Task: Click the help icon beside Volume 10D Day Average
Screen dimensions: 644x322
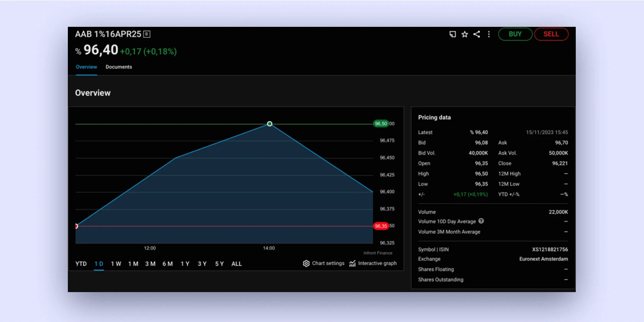Action: point(481,221)
